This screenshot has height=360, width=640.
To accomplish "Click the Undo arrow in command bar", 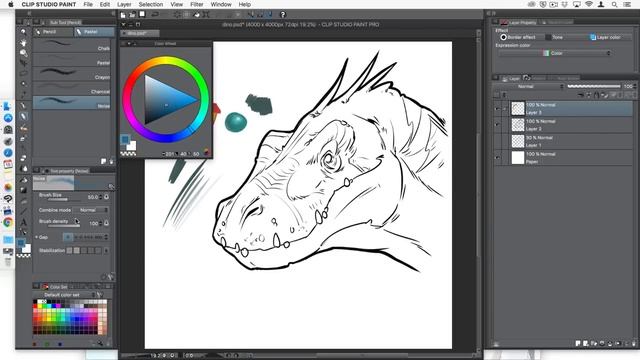I will coord(155,15).
